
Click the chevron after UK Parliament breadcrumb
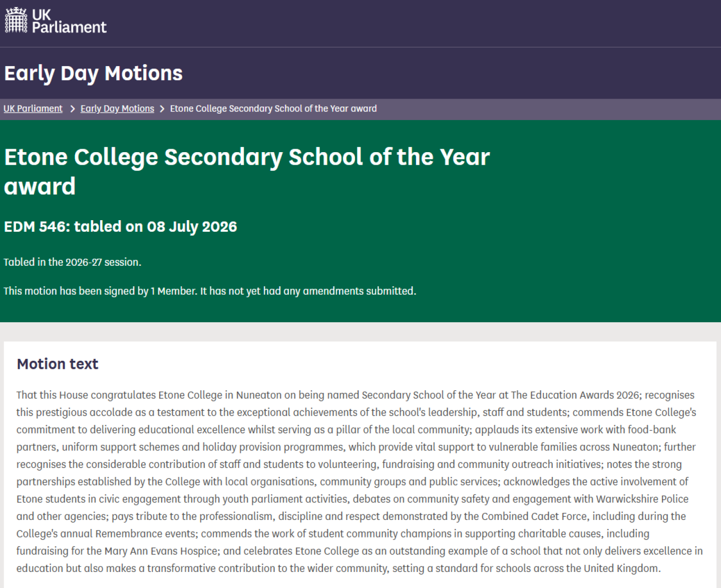(72, 109)
